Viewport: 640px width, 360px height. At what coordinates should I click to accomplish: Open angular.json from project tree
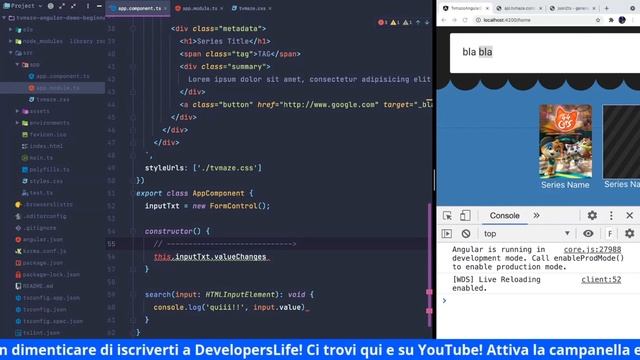click(39, 240)
